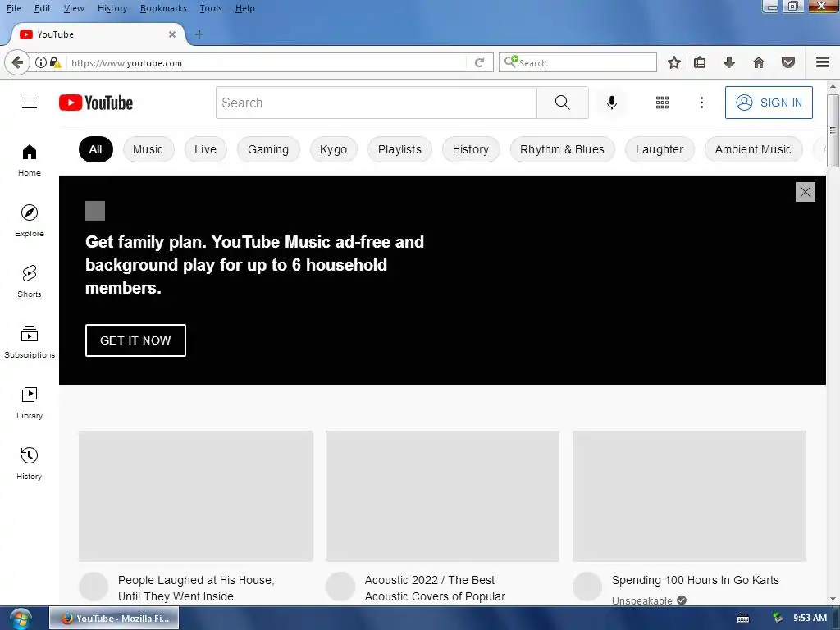The width and height of the screenshot is (840, 630).
Task: Start voice search with microphone
Action: tap(611, 103)
